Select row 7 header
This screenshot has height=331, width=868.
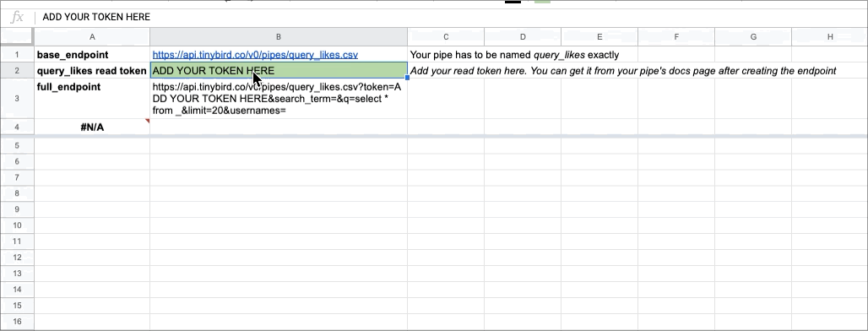pyautogui.click(x=17, y=177)
